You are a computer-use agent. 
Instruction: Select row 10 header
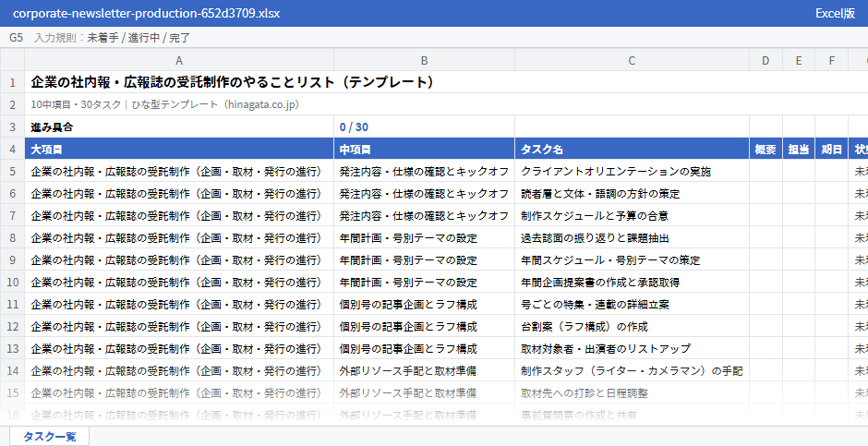pyautogui.click(x=12, y=282)
